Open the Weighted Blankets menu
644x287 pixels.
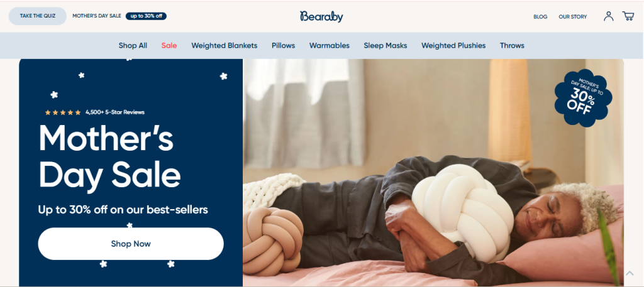(x=225, y=45)
